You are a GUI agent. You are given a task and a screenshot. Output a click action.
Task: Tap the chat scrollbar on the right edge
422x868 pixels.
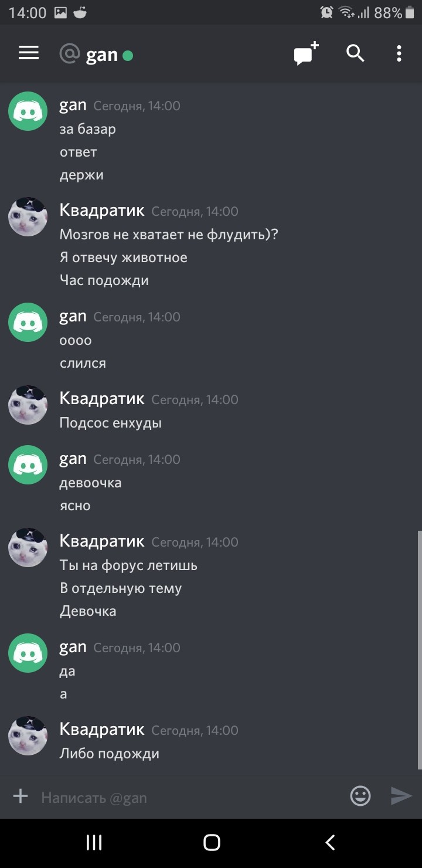419,650
